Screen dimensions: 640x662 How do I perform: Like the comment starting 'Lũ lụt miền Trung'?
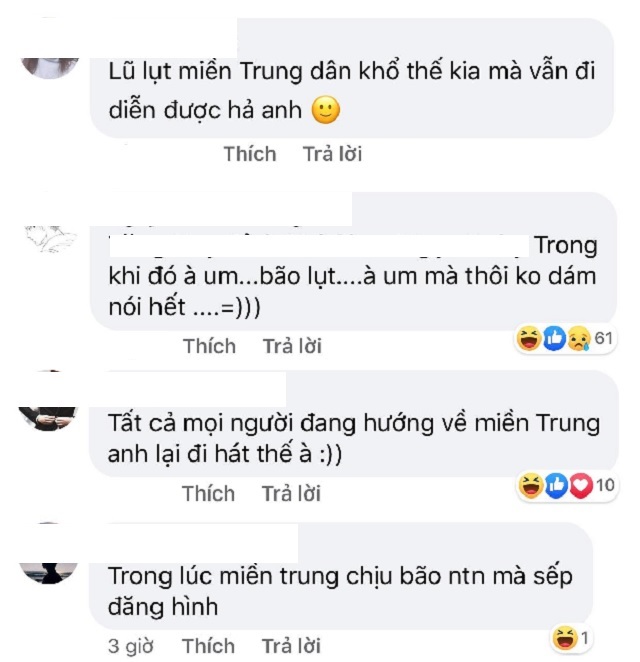click(x=250, y=154)
